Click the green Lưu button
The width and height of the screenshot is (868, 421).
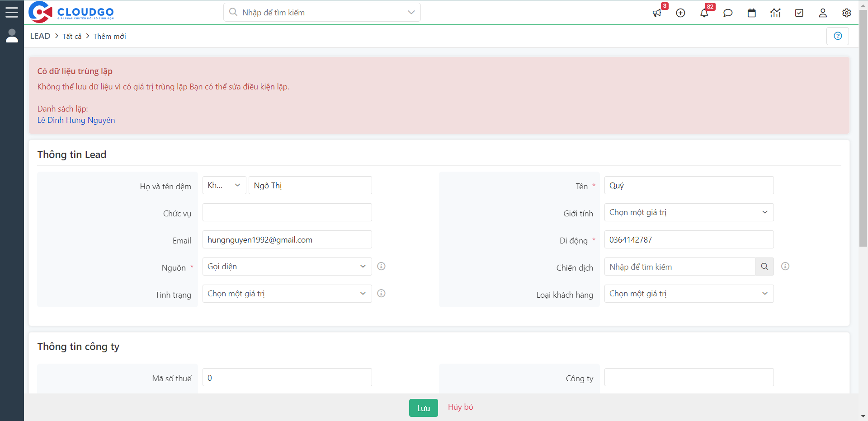click(x=423, y=408)
